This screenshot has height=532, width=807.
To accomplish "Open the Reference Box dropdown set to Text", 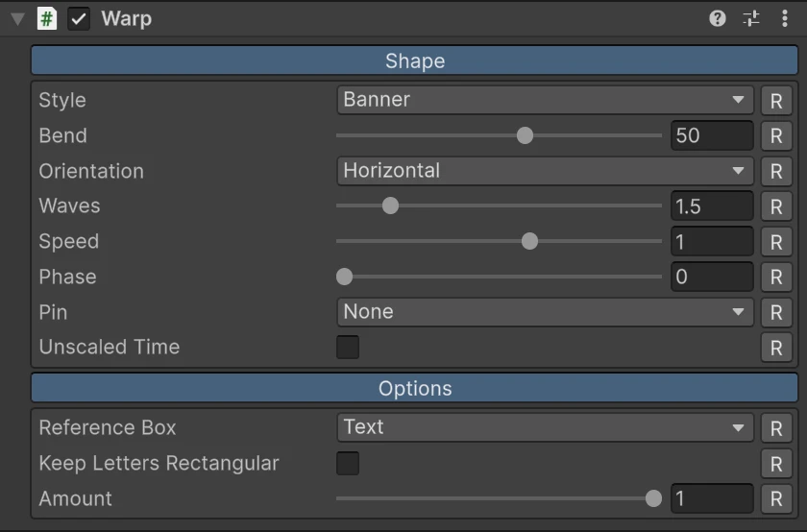I will pos(545,427).
